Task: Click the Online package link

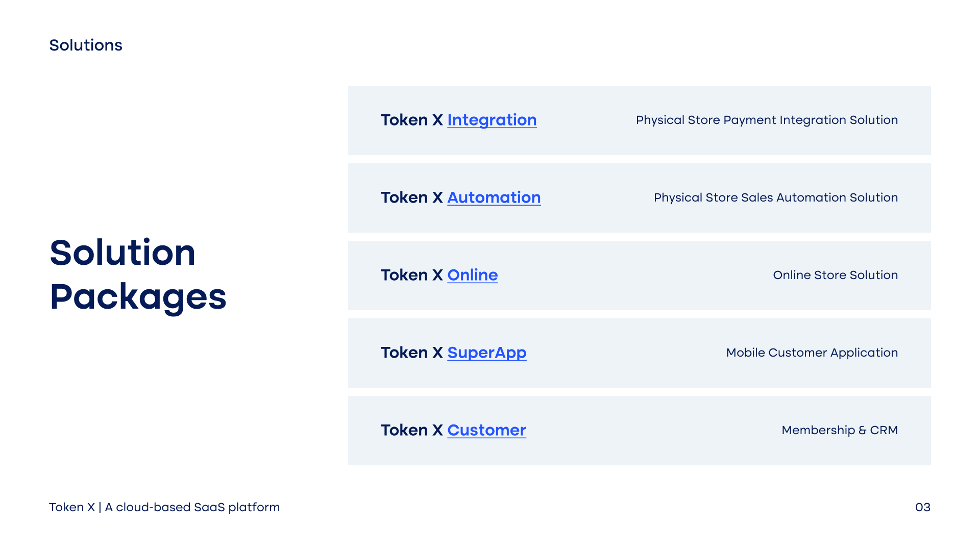Action: coord(472,275)
